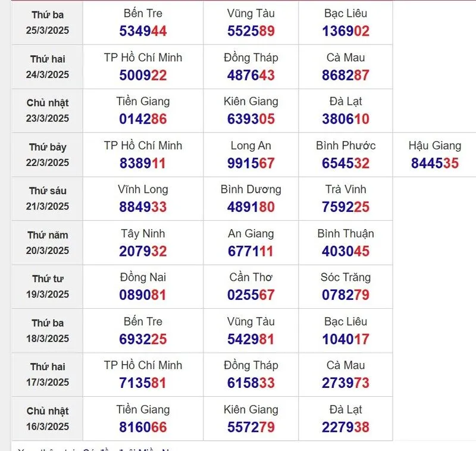This screenshot has width=476, height=451.
Task: Click the Đồng Nai number 089081
Action: [143, 295]
